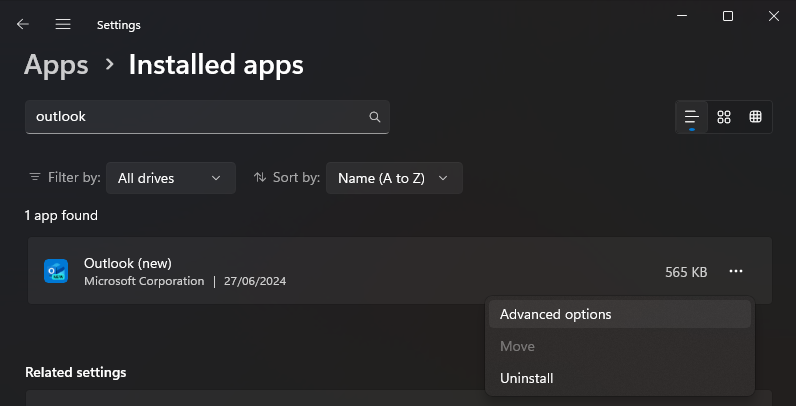Image resolution: width=796 pixels, height=406 pixels.
Task: Switch to grid view layout
Action: [724, 117]
